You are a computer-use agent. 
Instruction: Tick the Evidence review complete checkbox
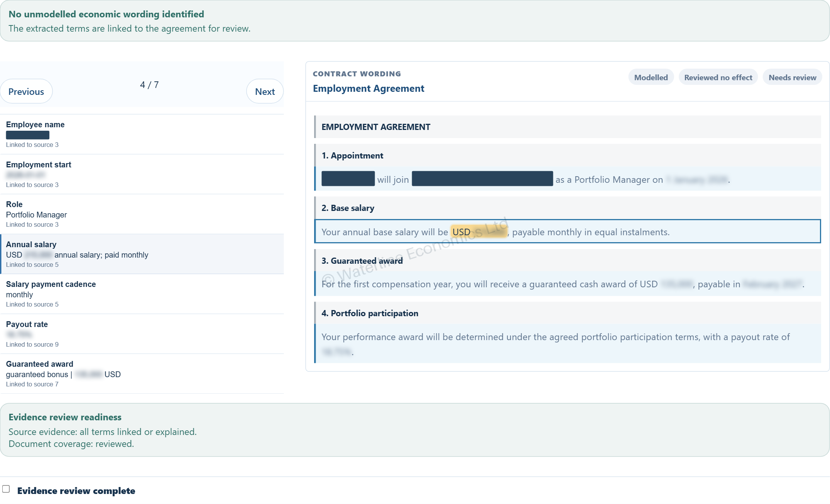point(6,489)
